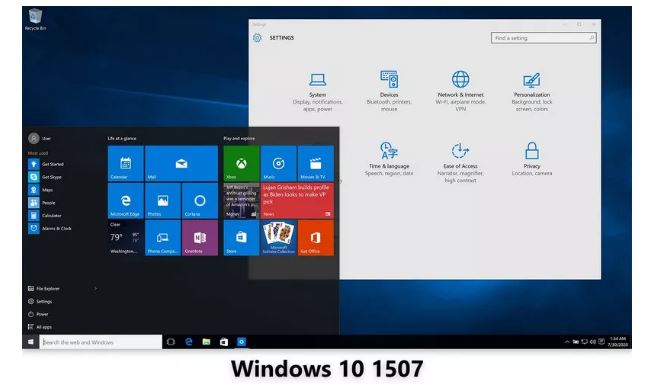The width and height of the screenshot is (651, 385).
Task: Open the Photos tile
Action: 163,201
